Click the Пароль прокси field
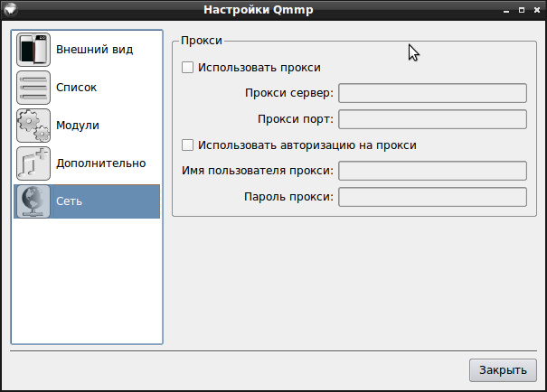Image resolution: width=547 pixels, height=392 pixels. 432,197
